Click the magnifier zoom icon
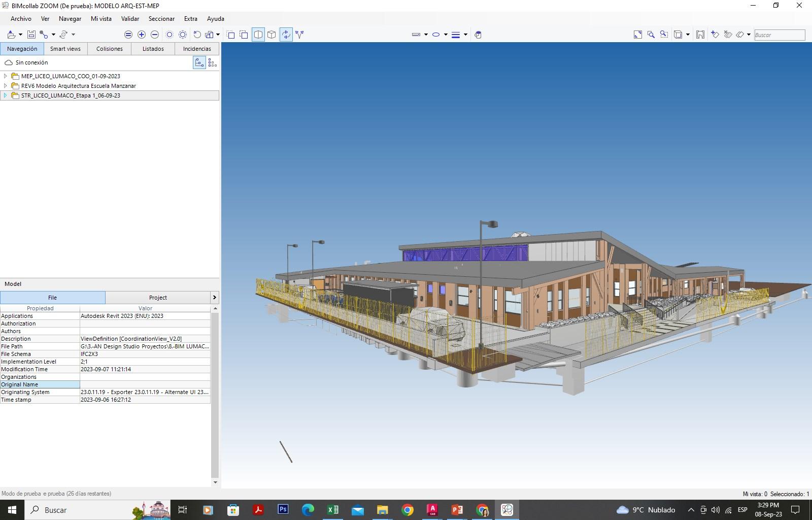Image resolution: width=812 pixels, height=520 pixels. tap(651, 35)
